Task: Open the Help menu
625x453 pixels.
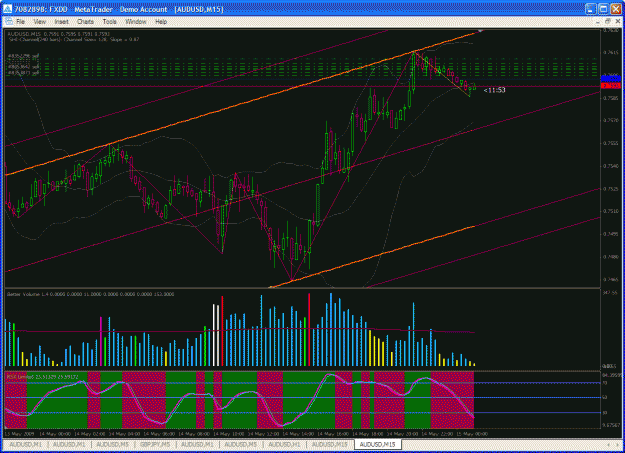Action: [161, 22]
